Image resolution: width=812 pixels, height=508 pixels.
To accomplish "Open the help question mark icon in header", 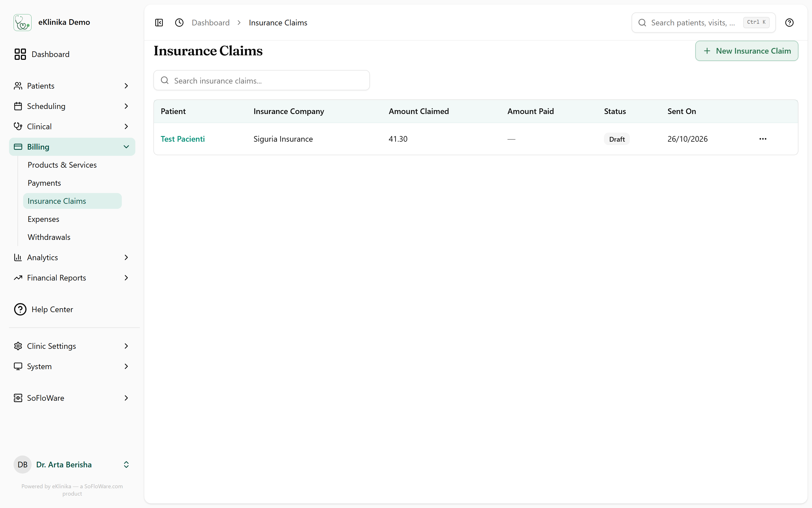I will 789,23.
